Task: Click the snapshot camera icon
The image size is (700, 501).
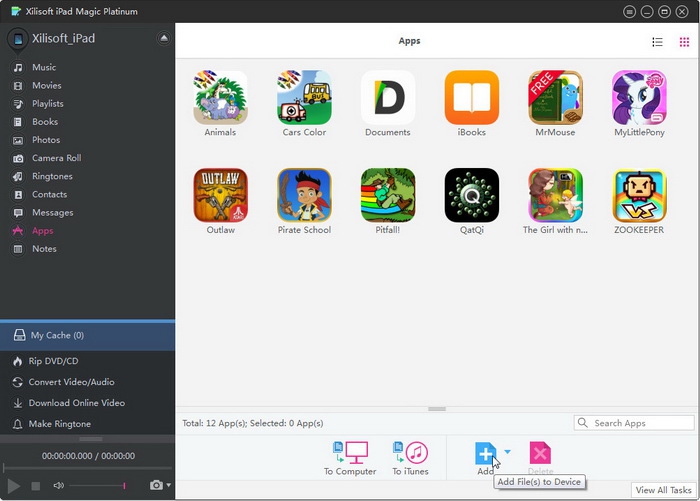Action: (156, 485)
